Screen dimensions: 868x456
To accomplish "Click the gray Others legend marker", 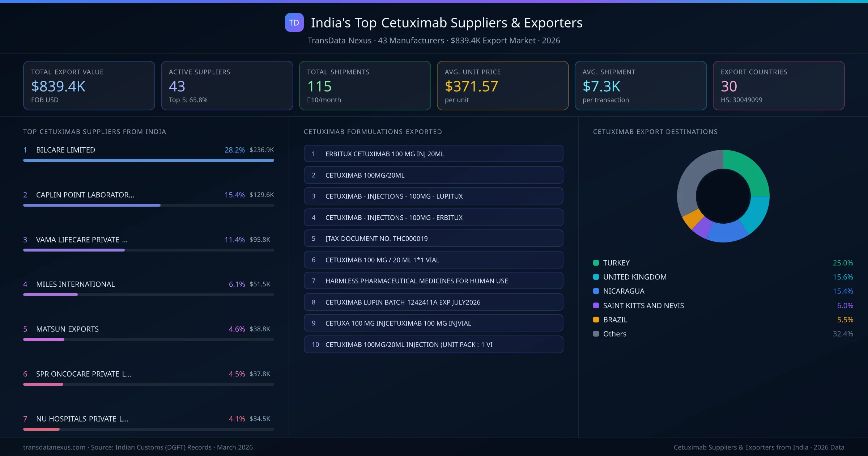I will 595,334.
